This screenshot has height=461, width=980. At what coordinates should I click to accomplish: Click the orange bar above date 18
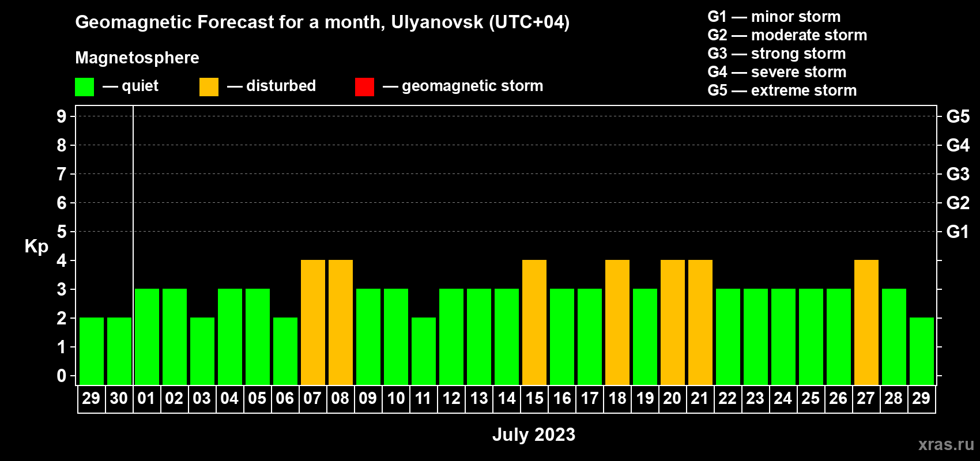pos(617,323)
